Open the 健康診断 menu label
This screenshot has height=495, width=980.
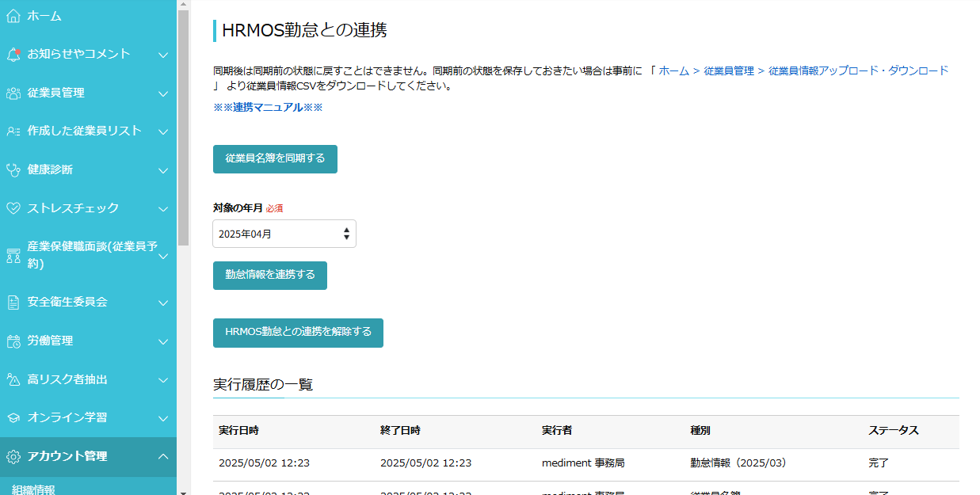(50, 169)
